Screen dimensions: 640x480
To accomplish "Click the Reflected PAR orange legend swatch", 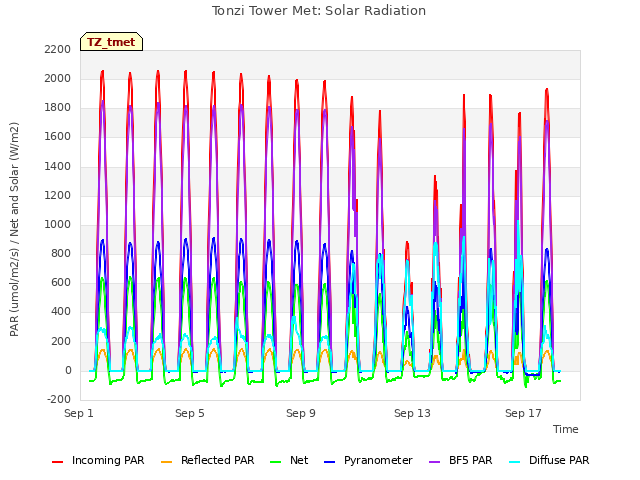I will pos(167,461).
